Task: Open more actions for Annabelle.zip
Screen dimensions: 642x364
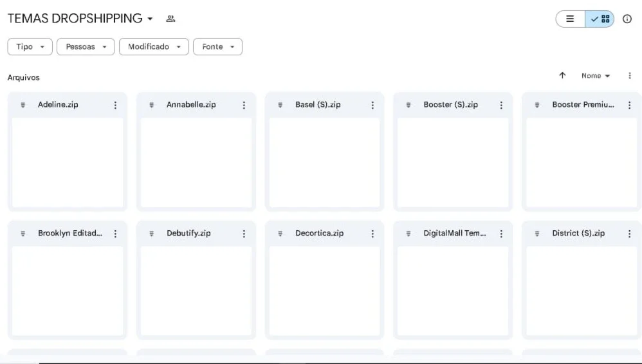Action: 244,105
